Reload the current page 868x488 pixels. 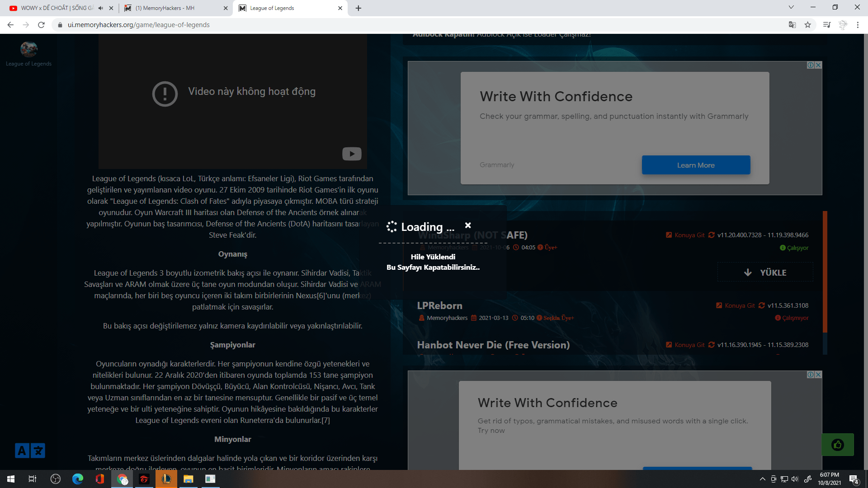pyautogui.click(x=41, y=25)
